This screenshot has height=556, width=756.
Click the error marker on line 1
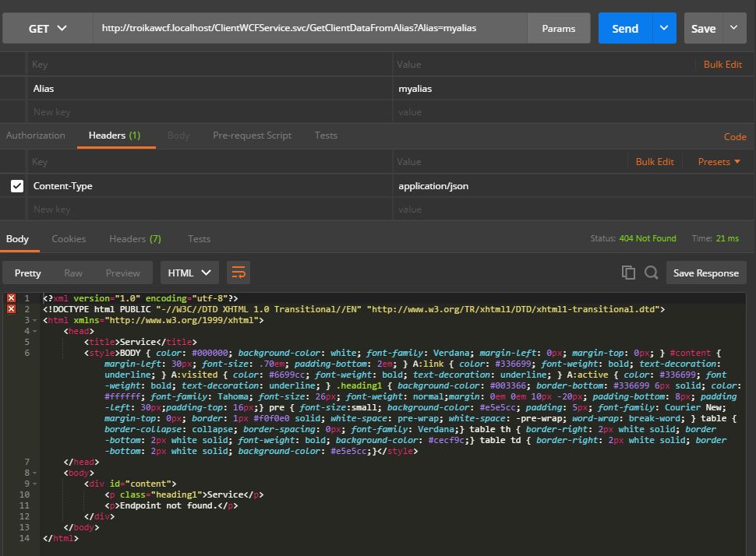[11, 298]
